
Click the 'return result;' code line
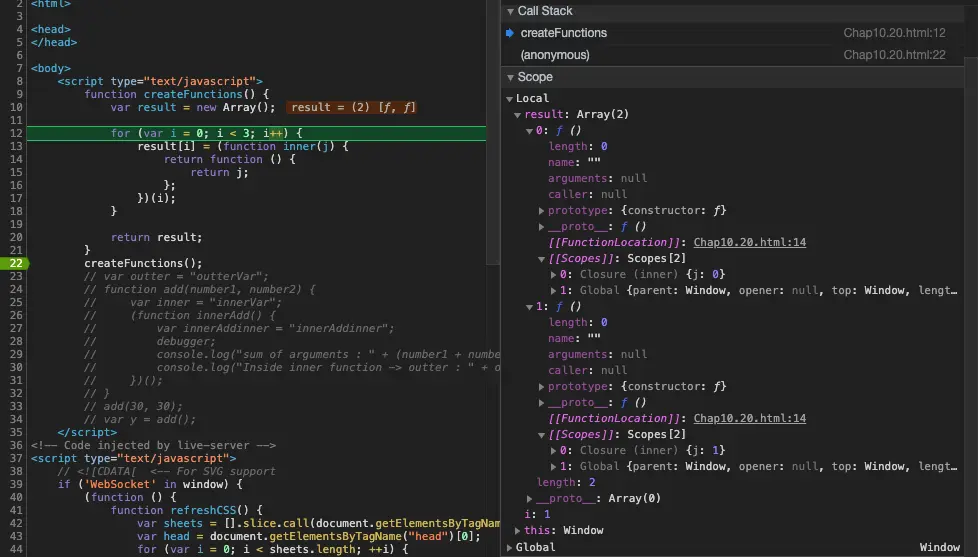(x=157, y=237)
